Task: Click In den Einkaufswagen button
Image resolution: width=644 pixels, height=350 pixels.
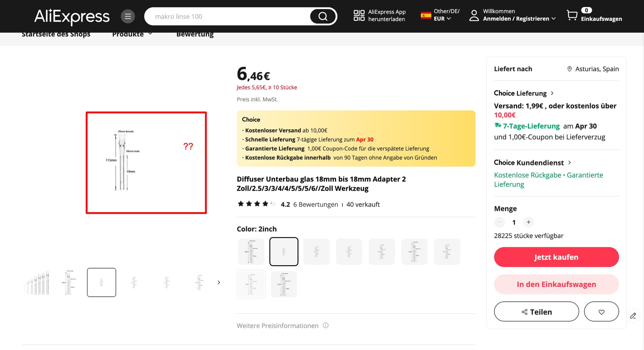Action: click(556, 284)
